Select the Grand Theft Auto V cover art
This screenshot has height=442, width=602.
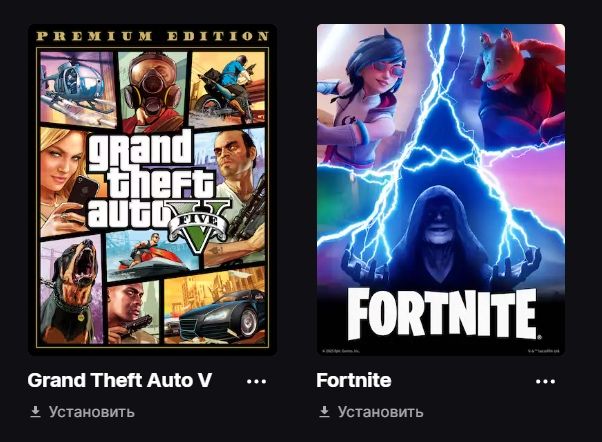[152, 190]
